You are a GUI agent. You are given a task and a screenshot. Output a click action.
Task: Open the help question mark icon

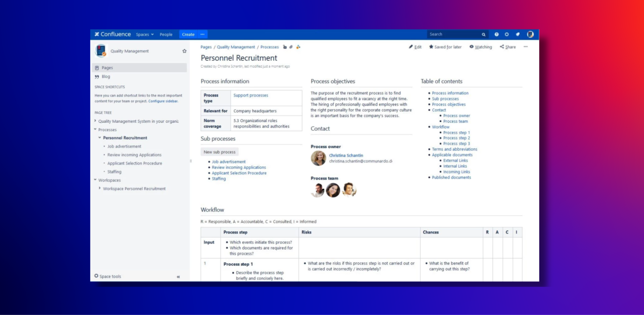click(x=496, y=34)
